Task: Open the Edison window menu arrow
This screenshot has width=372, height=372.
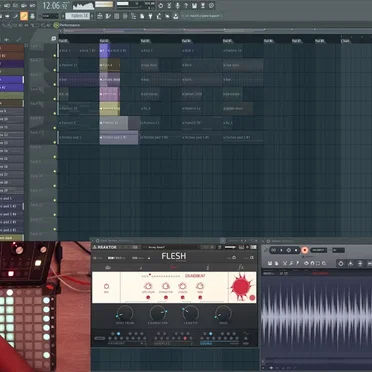Action: [x=264, y=241]
